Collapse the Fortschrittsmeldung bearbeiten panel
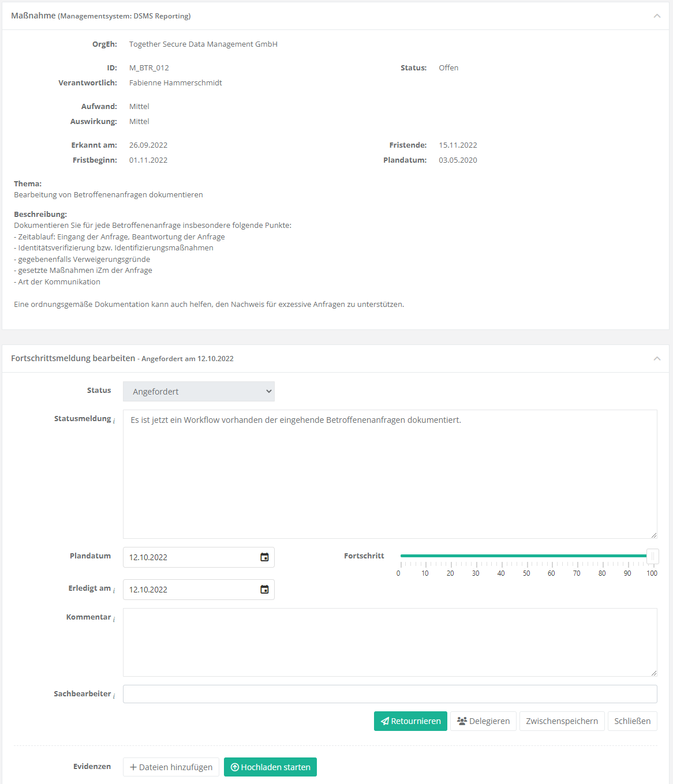Screen dimensions: 673x784 tap(657, 359)
